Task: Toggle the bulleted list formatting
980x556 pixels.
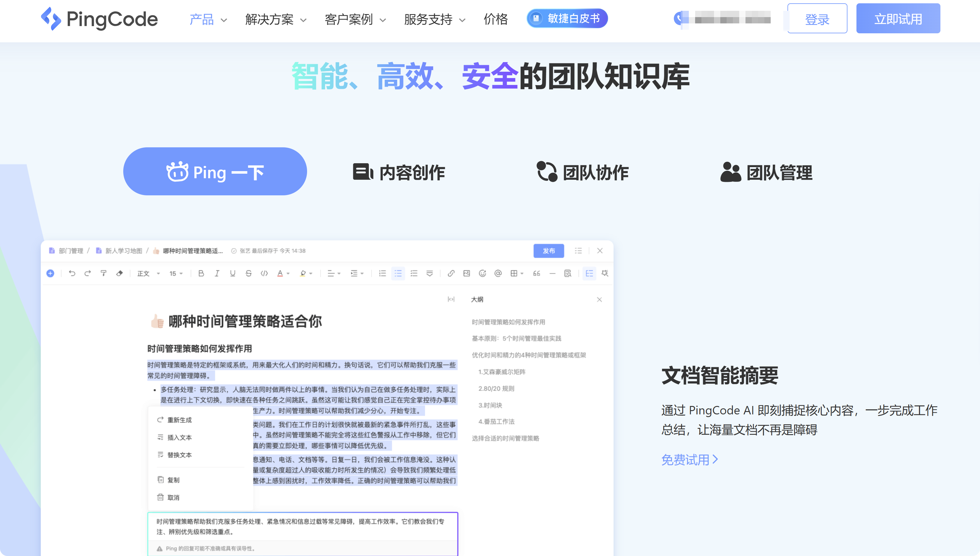Action: click(398, 273)
